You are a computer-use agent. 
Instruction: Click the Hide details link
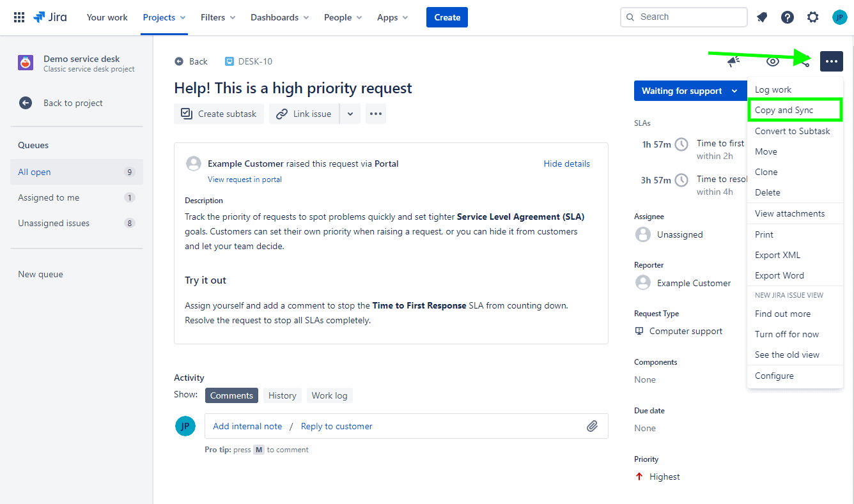pyautogui.click(x=566, y=164)
